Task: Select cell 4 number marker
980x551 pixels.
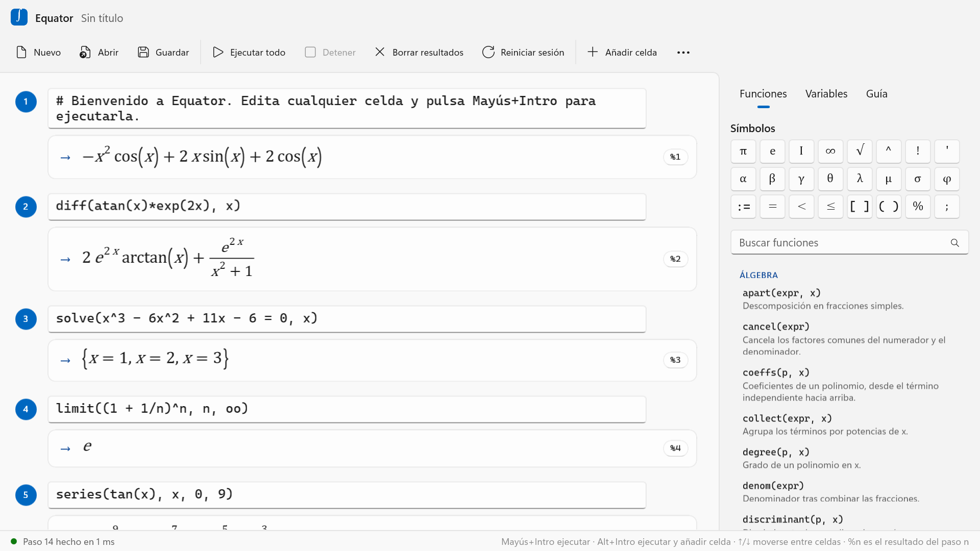Action: pyautogui.click(x=26, y=409)
